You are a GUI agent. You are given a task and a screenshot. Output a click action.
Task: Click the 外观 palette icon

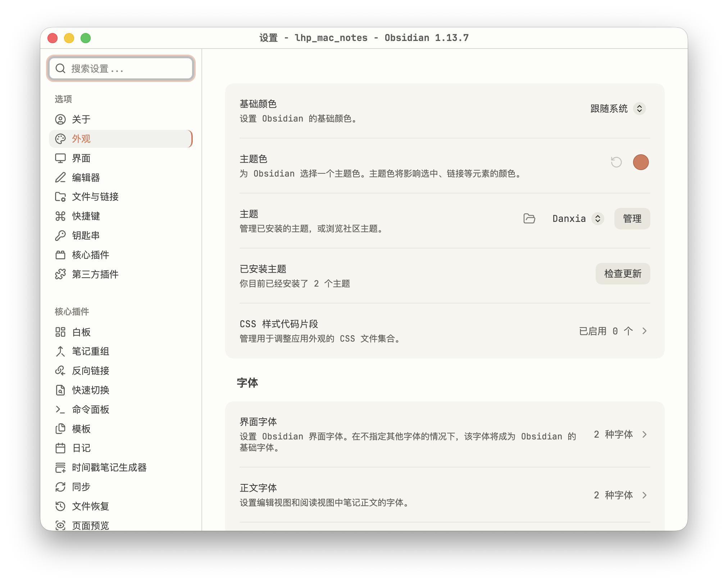[60, 139]
